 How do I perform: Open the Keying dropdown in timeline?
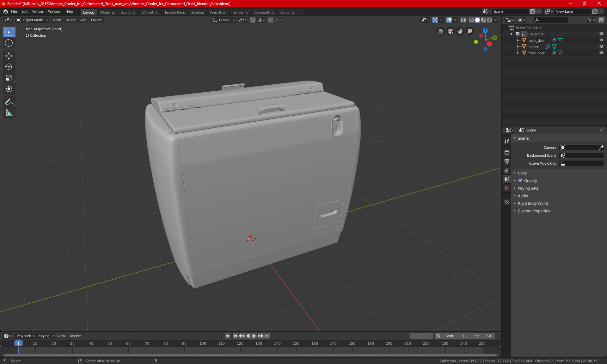pyautogui.click(x=46, y=336)
